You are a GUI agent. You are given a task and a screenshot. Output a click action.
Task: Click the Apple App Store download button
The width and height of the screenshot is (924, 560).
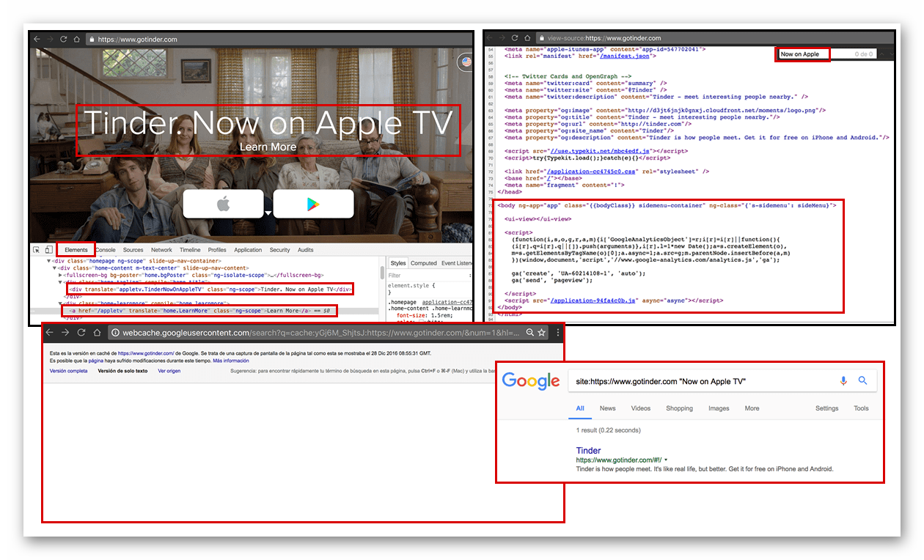[x=223, y=204]
